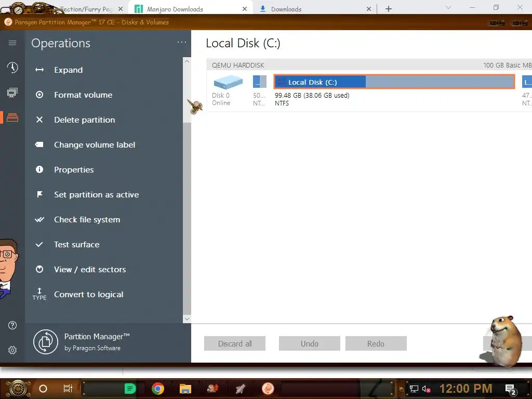The image size is (532, 399).
Task: Open File Explorer from taskbar
Action: [185, 389]
